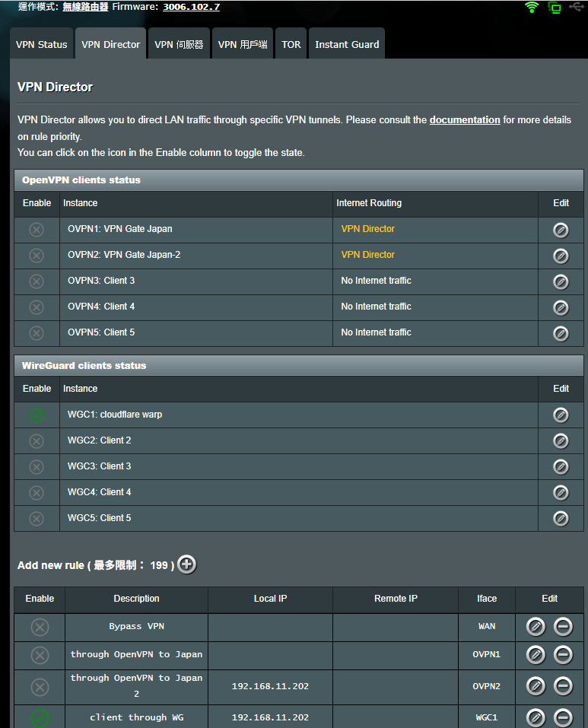588x728 pixels.
Task: Remove the OVPN1 iface rule
Action: 563,655
